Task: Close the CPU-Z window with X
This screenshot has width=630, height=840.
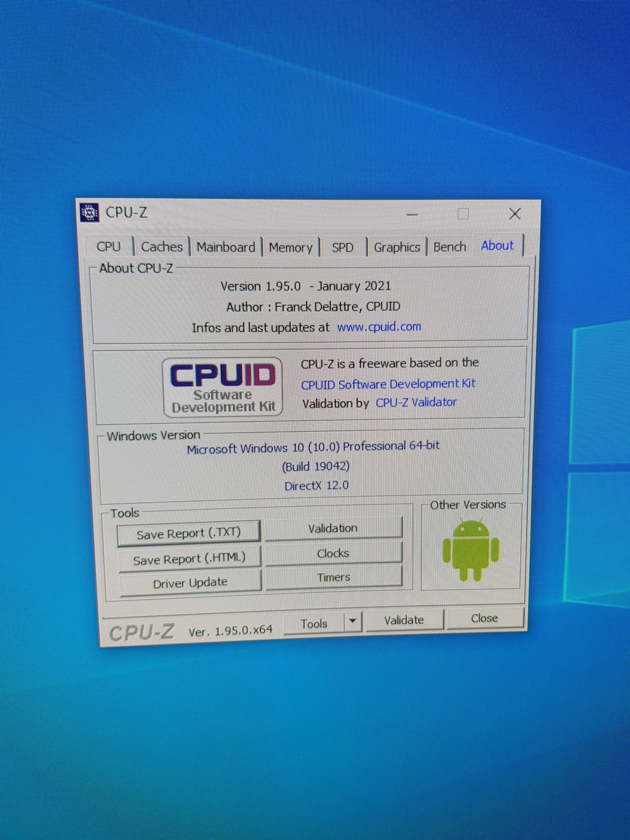Action: point(515,214)
